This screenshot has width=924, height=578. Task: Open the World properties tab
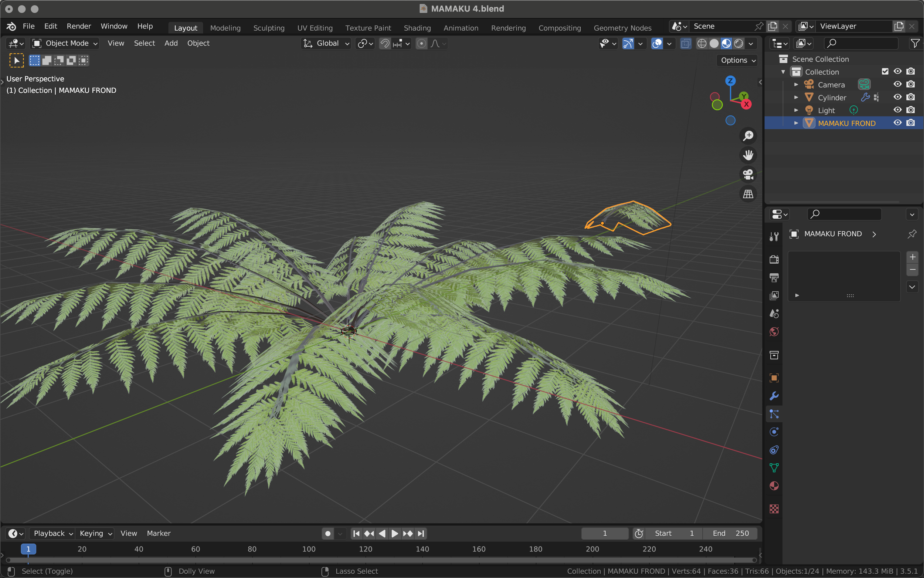[774, 332]
